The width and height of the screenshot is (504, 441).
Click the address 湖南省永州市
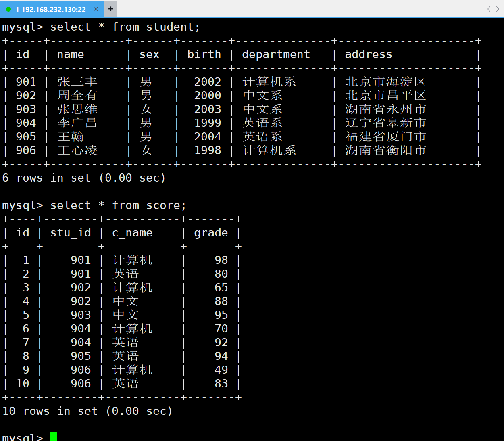(385, 109)
